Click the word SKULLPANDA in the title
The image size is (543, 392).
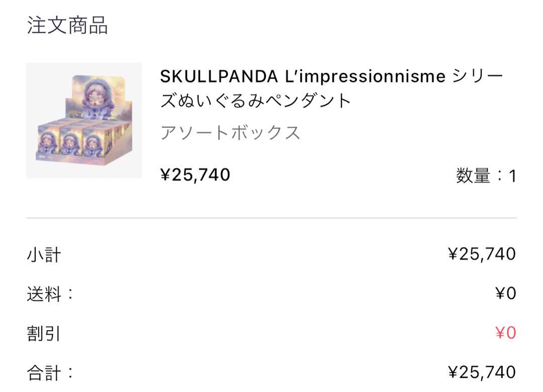[219, 76]
